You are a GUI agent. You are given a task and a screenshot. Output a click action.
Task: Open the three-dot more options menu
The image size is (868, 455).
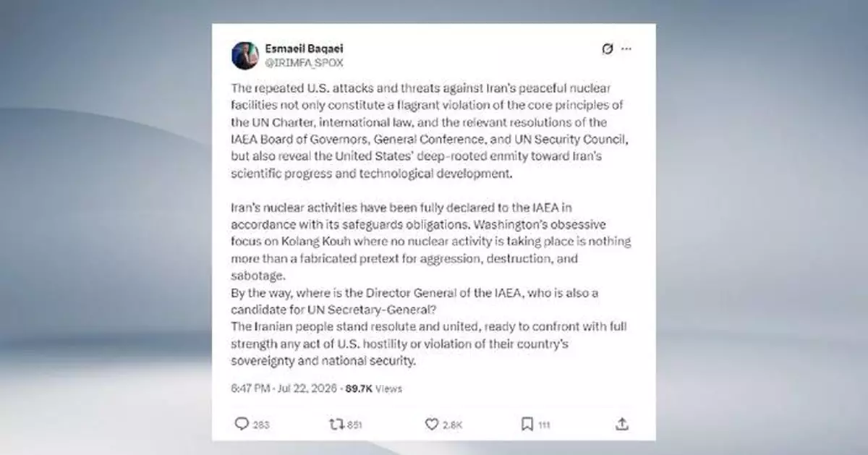[x=626, y=49]
